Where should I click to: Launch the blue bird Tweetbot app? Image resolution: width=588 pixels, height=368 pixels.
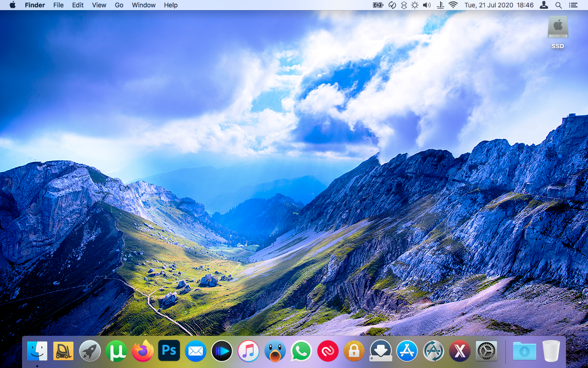(x=275, y=351)
